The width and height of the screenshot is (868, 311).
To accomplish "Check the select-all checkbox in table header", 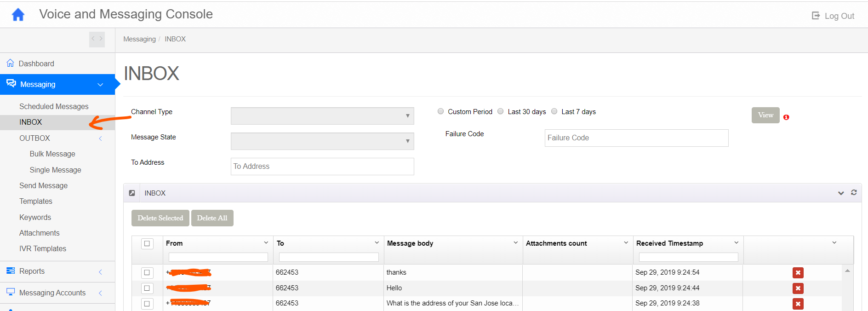I will pos(147,243).
